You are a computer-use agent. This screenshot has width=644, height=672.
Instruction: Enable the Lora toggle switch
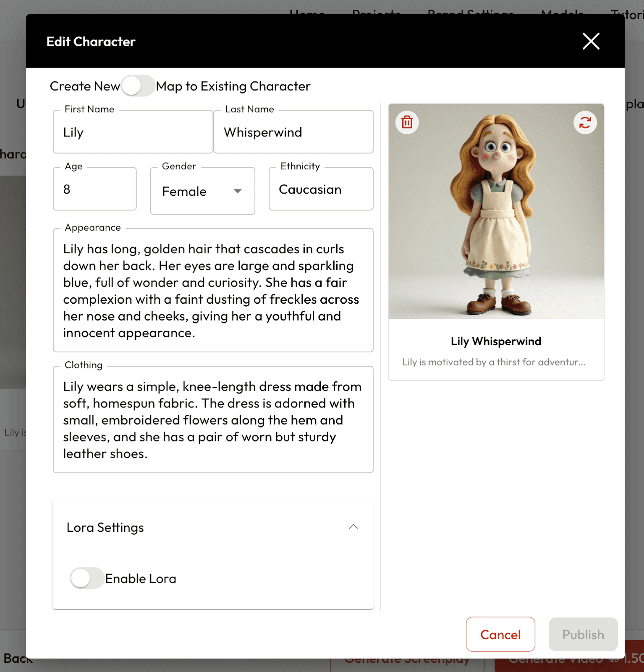pyautogui.click(x=87, y=578)
